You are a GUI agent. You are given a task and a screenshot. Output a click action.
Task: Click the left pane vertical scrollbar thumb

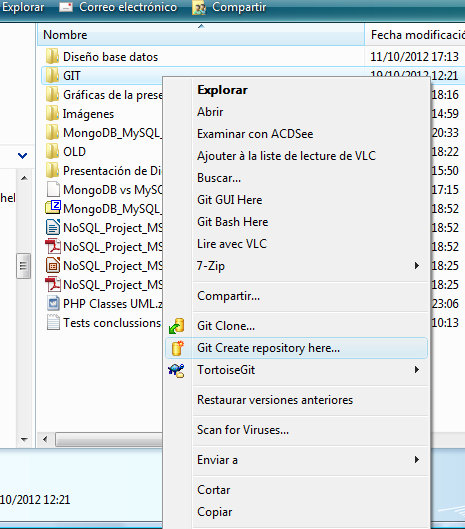point(24,266)
